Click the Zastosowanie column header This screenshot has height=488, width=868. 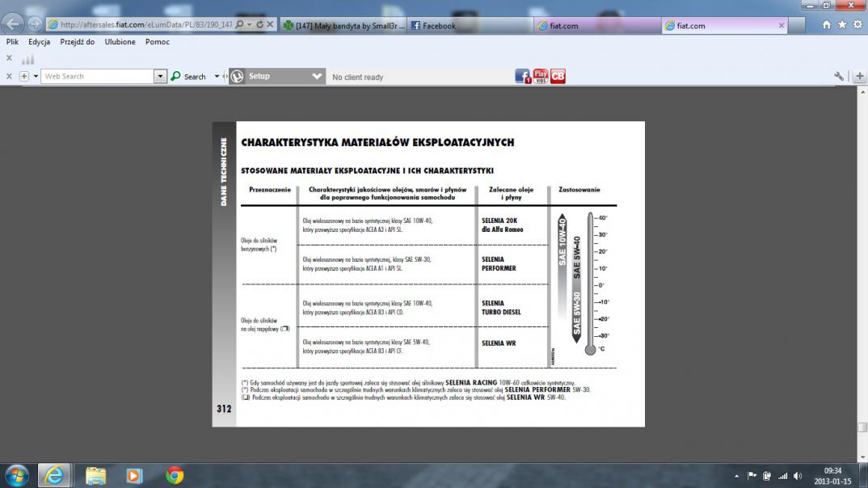click(x=579, y=190)
